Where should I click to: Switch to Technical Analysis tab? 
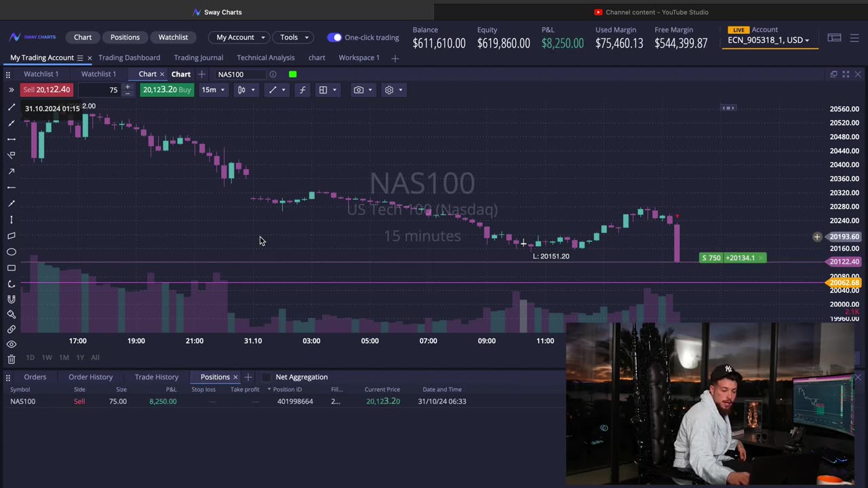[265, 58]
